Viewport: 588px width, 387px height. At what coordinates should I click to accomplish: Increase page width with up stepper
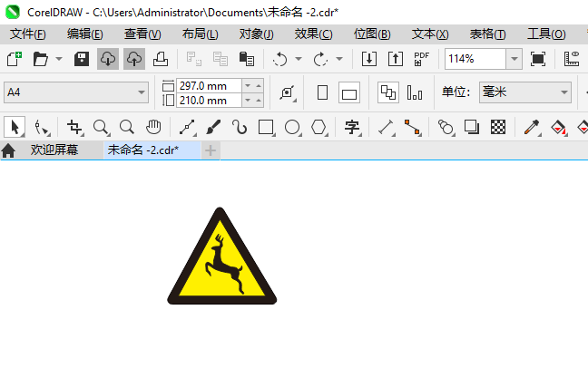[259, 86]
